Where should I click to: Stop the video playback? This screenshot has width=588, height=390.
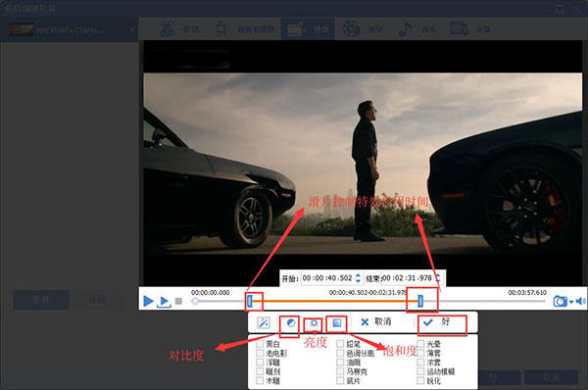(178, 301)
